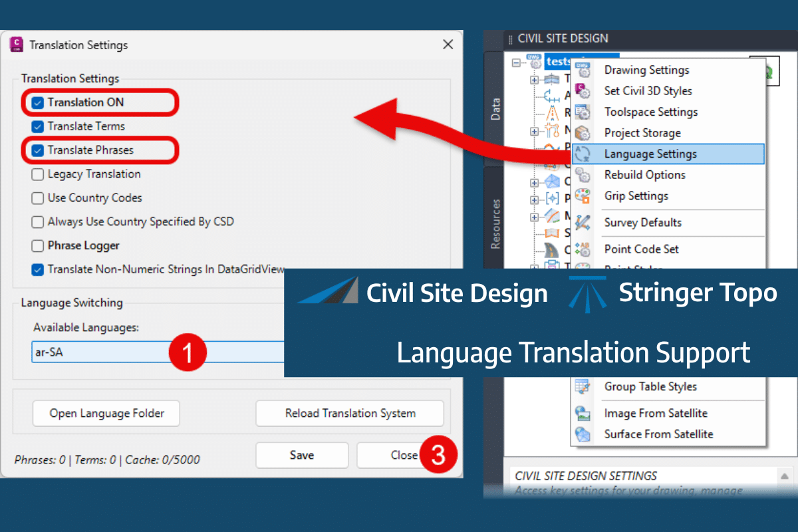Click the Available Languages label
798x532 pixels.
point(86,328)
